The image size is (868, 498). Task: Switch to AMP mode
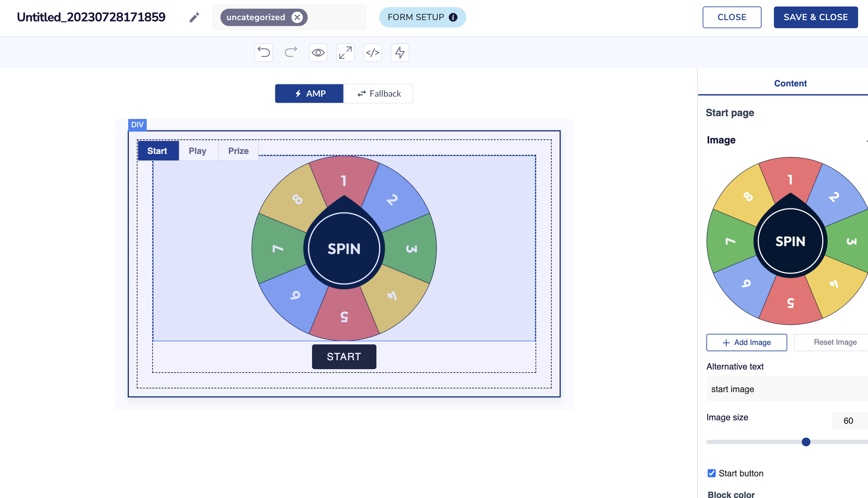click(x=309, y=94)
